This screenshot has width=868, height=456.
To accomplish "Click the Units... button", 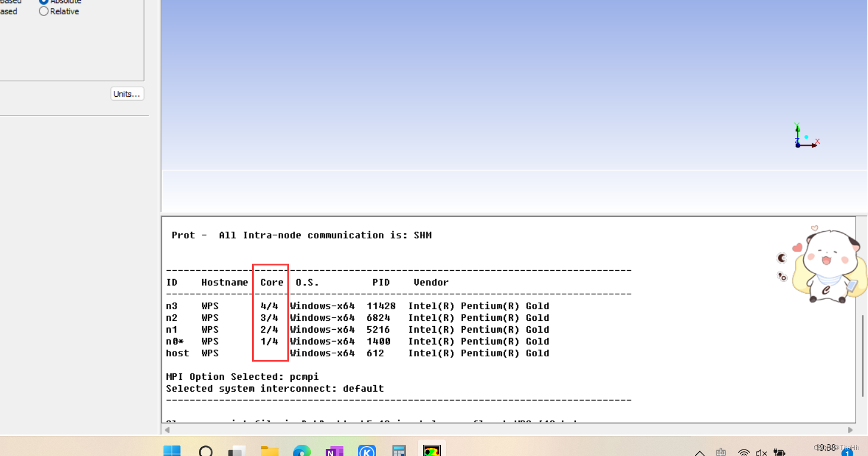I will click(x=127, y=94).
